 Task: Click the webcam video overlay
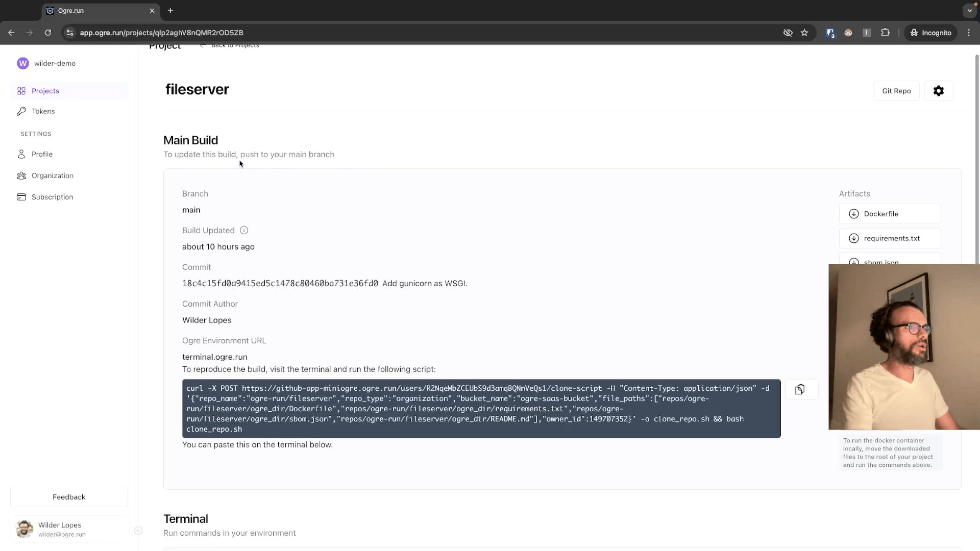904,347
